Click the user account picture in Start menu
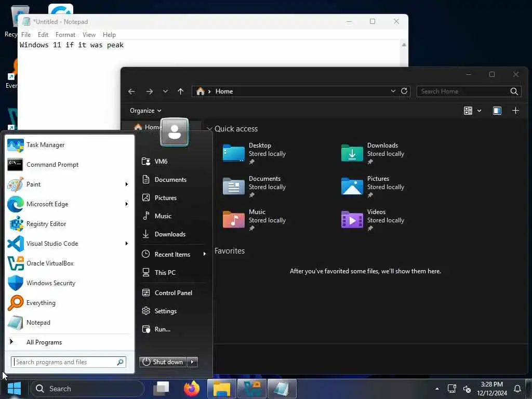This screenshot has height=399, width=532. [175, 132]
